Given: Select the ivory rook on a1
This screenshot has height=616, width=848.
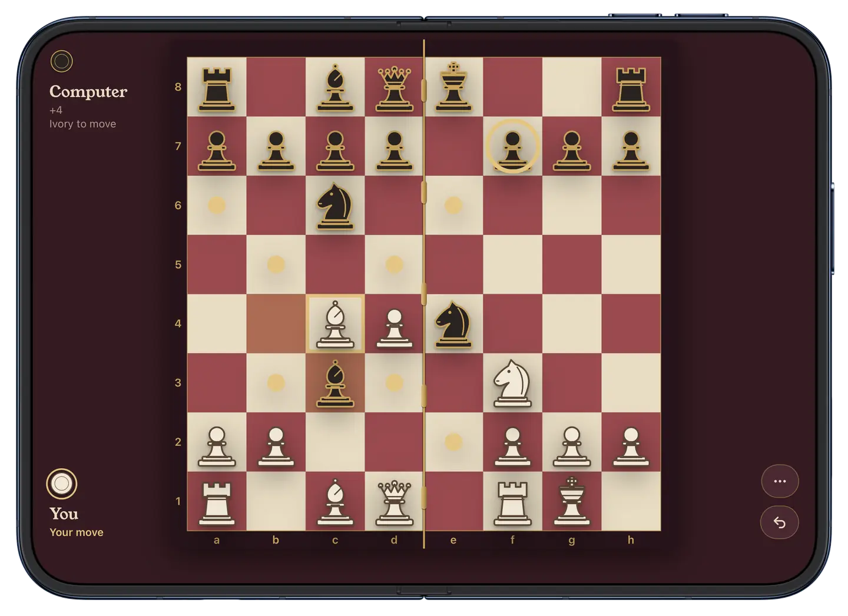Looking at the screenshot, I should (217, 503).
